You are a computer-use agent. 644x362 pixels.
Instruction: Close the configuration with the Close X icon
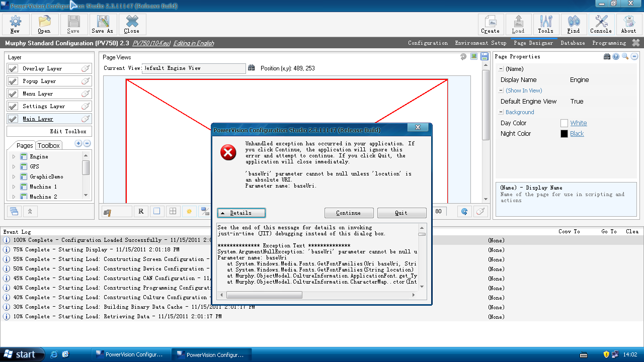(x=132, y=24)
